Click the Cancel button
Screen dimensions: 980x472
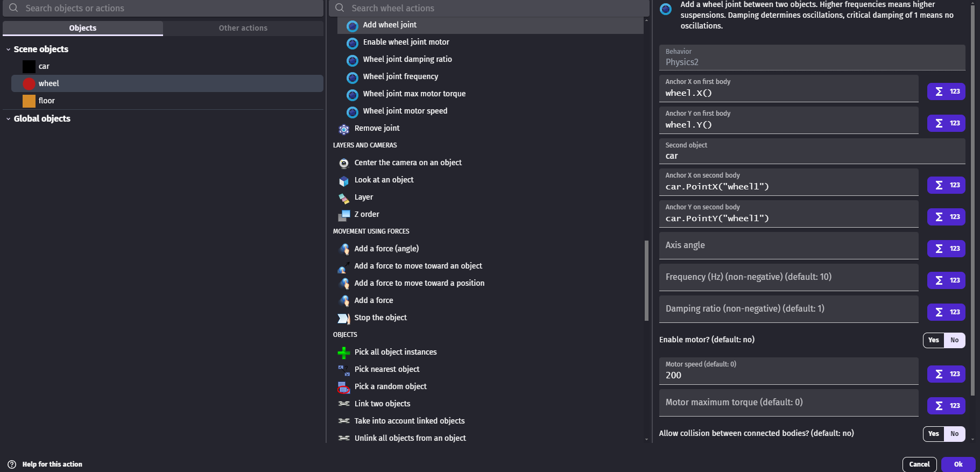click(x=919, y=464)
